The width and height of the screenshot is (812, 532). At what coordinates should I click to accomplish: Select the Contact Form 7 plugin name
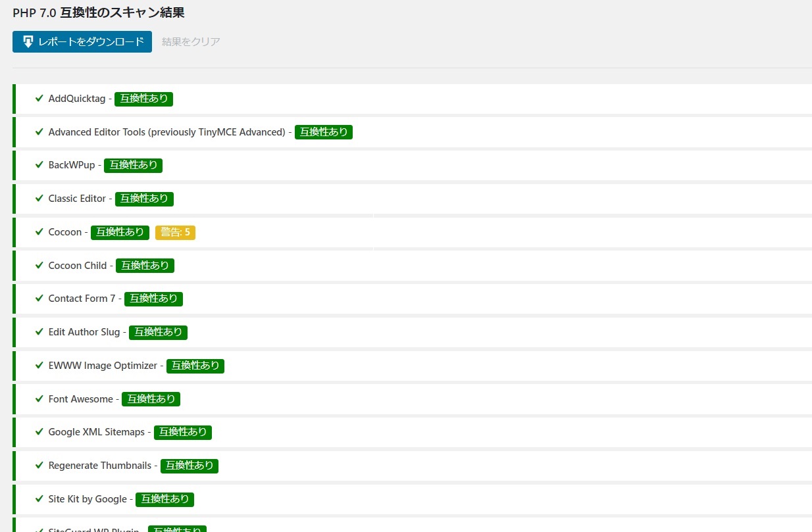click(82, 299)
